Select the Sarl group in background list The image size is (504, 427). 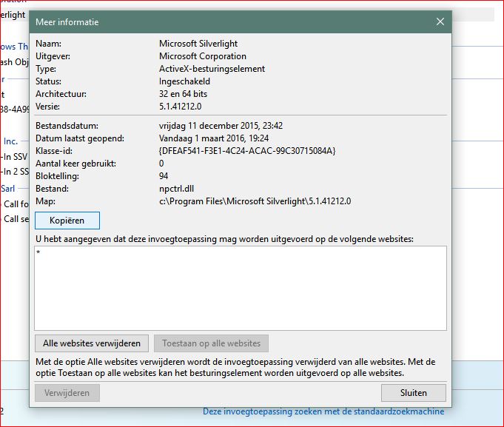click(x=9, y=189)
